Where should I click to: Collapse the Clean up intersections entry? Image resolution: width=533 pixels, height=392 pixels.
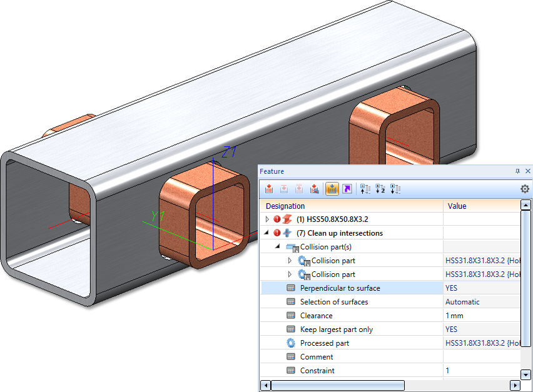pyautogui.click(x=267, y=233)
